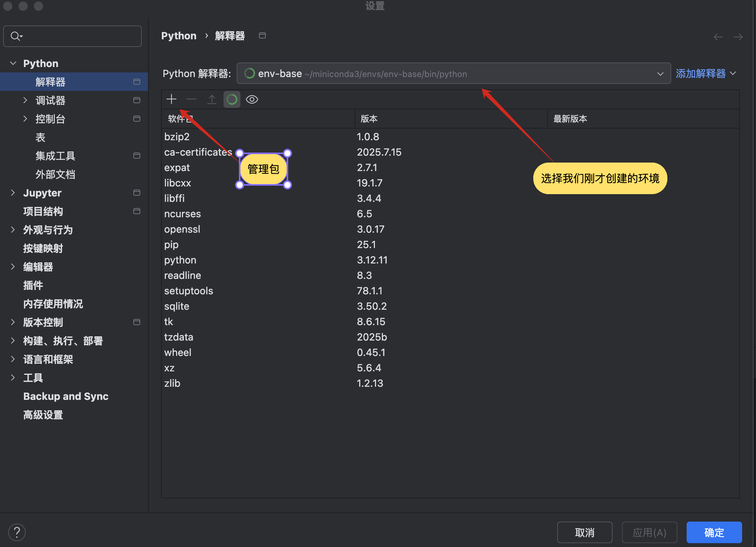Image resolution: width=756 pixels, height=547 pixels.
Task: Expand the 版本控制 section
Action: click(13, 322)
